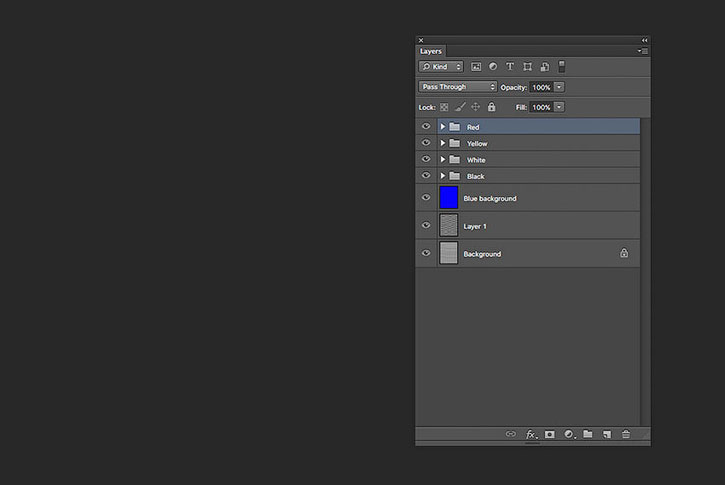Image resolution: width=725 pixels, height=485 pixels.
Task: Select the 'Blue background' layer name
Action: click(490, 198)
